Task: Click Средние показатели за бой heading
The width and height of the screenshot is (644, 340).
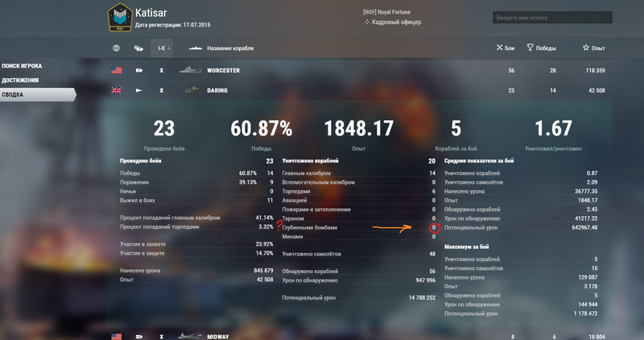Action: [479, 161]
